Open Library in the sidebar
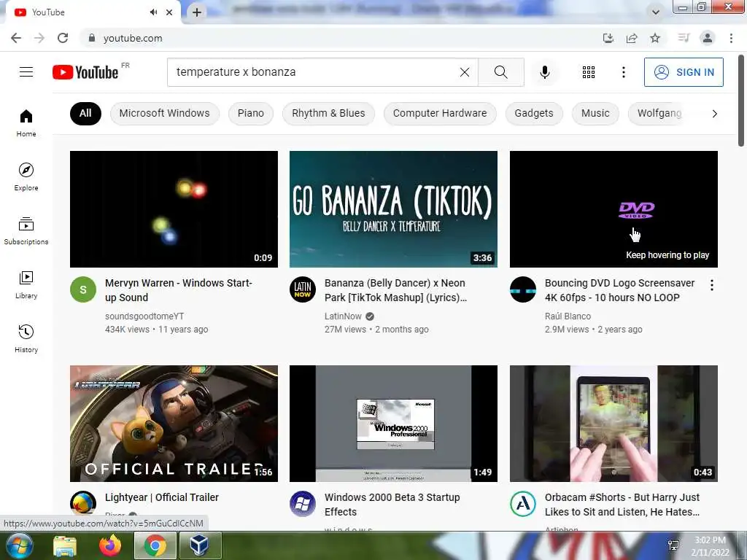747x560 pixels. pos(26,285)
